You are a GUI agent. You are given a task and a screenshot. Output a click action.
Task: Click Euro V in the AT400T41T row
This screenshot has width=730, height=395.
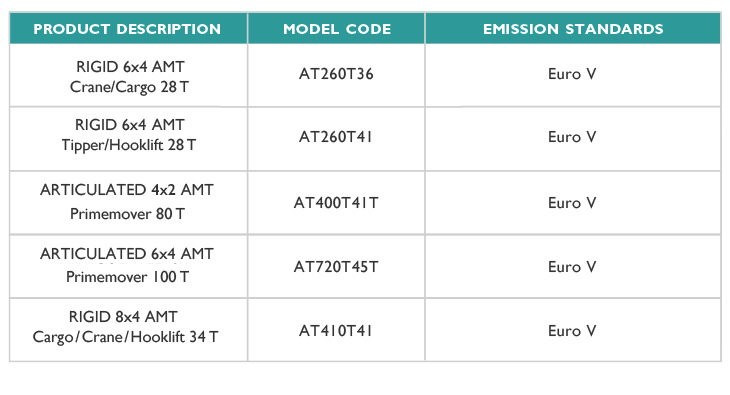click(x=572, y=203)
